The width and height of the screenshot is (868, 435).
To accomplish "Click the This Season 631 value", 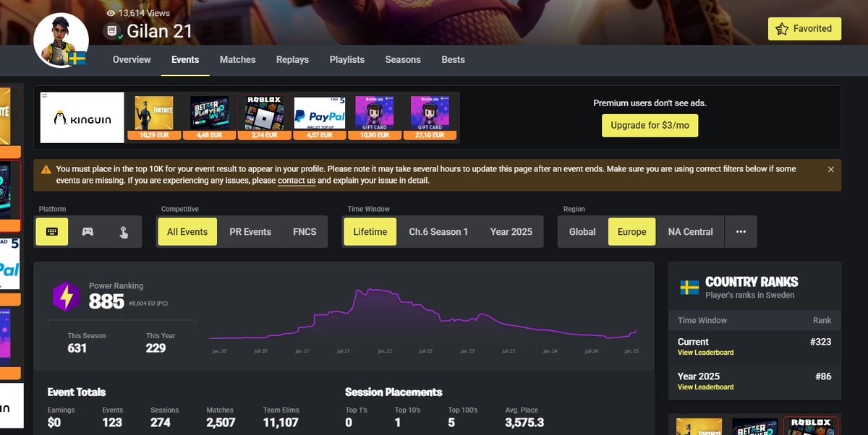I will tap(77, 348).
